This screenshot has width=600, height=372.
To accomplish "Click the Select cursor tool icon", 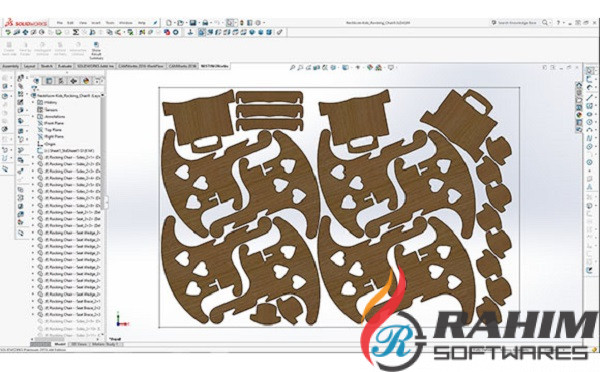I will 230,23.
